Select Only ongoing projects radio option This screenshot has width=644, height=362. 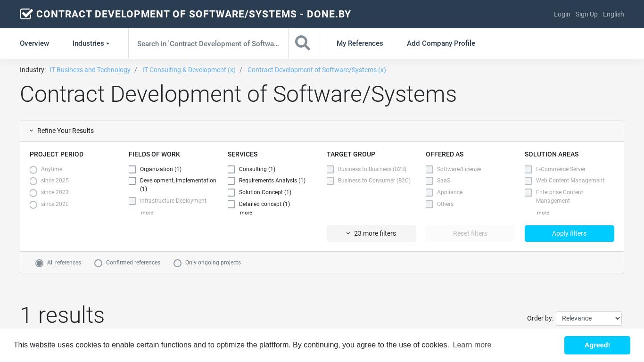(177, 263)
